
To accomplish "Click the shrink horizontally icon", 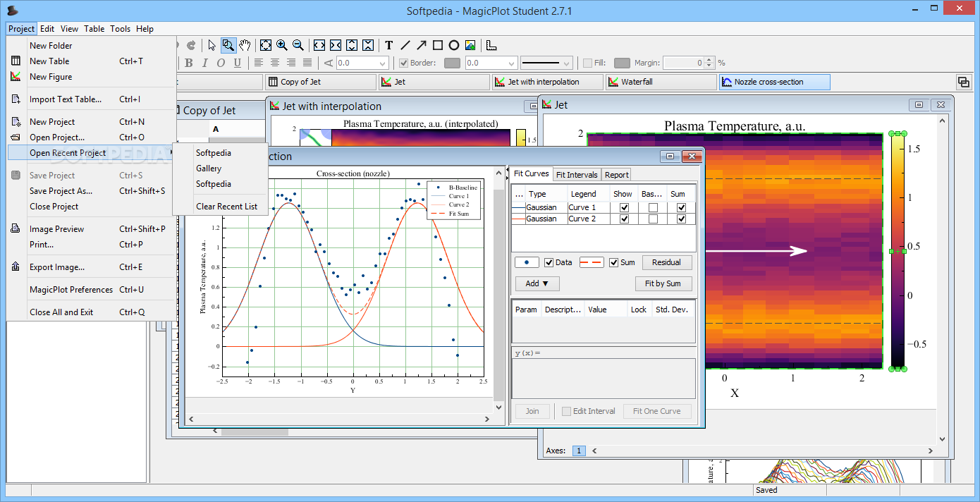I will point(336,45).
